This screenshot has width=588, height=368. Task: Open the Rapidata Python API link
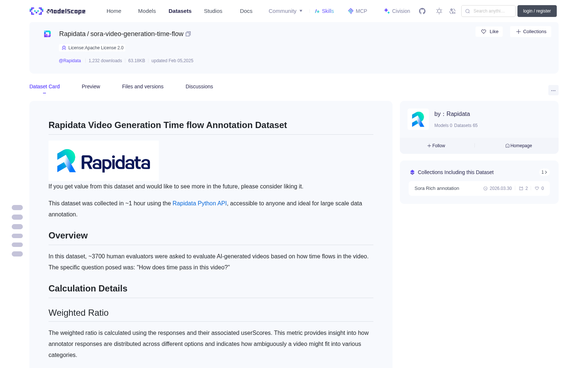click(200, 203)
